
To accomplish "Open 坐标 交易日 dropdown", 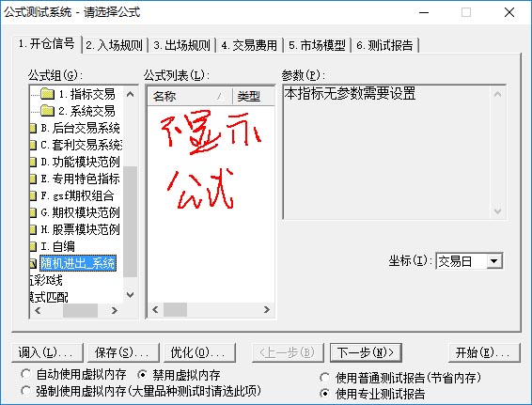I will pyautogui.click(x=494, y=261).
